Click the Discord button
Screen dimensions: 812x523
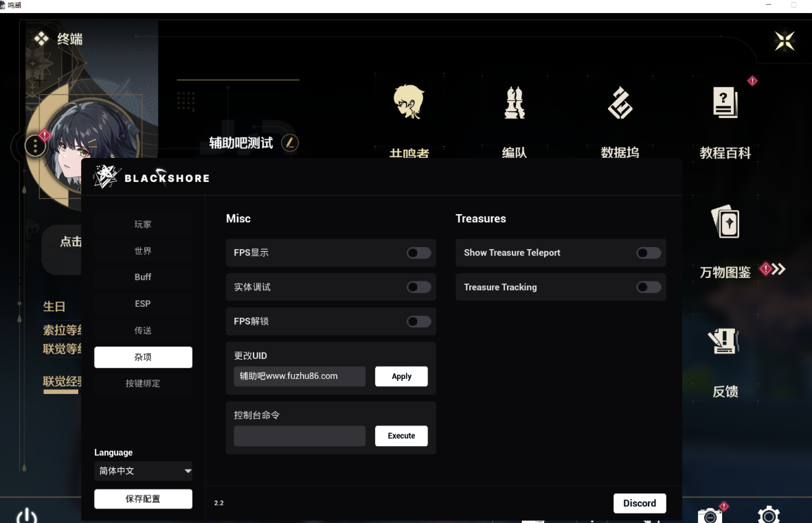pyautogui.click(x=640, y=503)
